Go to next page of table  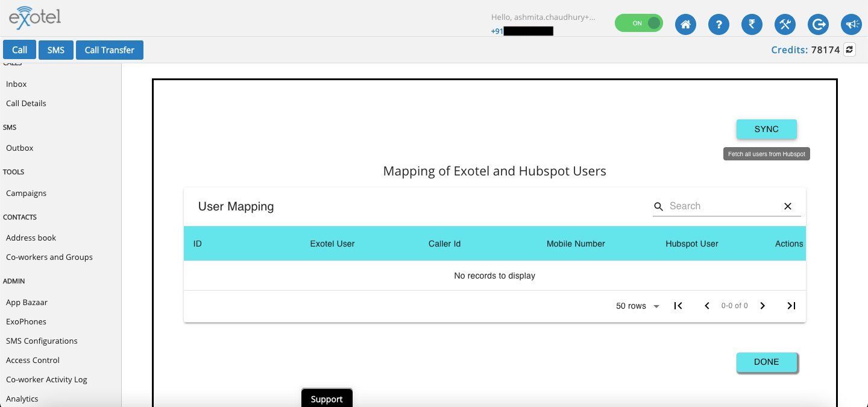[763, 306]
